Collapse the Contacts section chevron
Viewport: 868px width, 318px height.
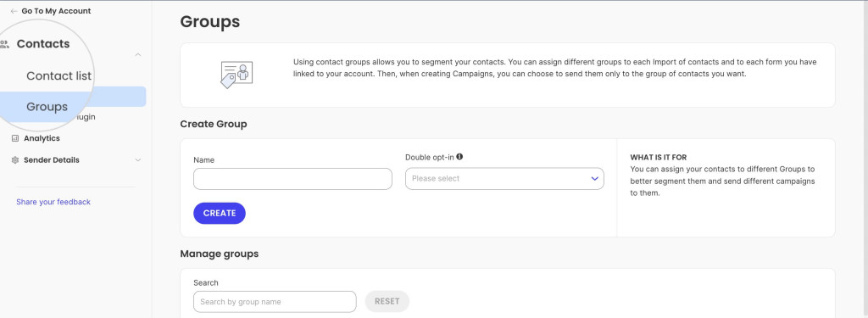[138, 55]
